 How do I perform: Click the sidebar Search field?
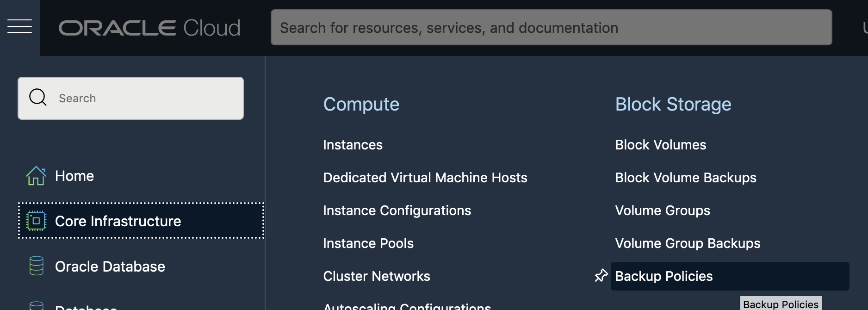click(130, 98)
